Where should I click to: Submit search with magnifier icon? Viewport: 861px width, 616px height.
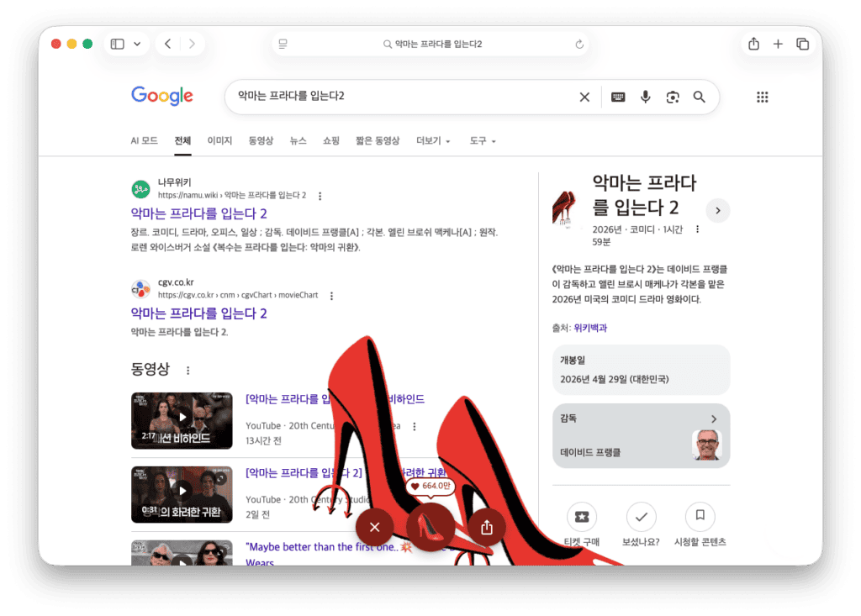point(699,97)
